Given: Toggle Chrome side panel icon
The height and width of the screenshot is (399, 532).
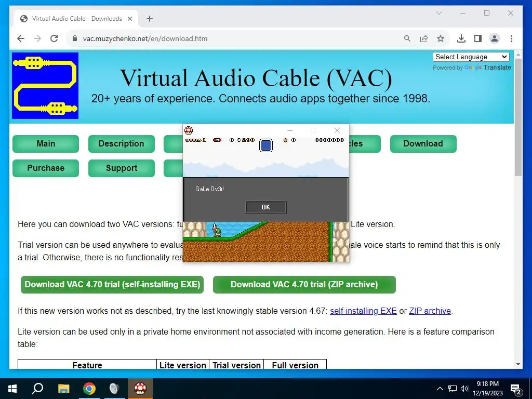Looking at the screenshot, I should pos(478,38).
